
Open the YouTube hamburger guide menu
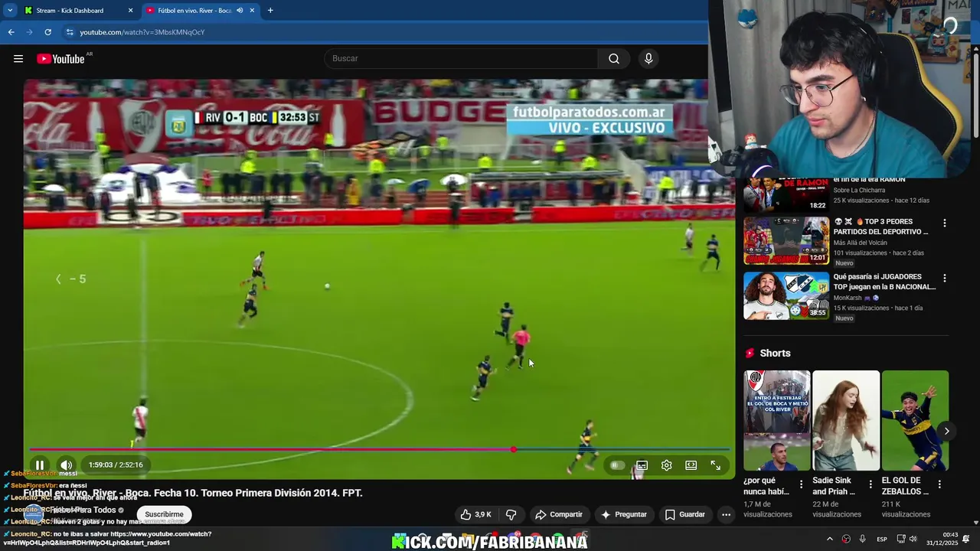pos(18,59)
